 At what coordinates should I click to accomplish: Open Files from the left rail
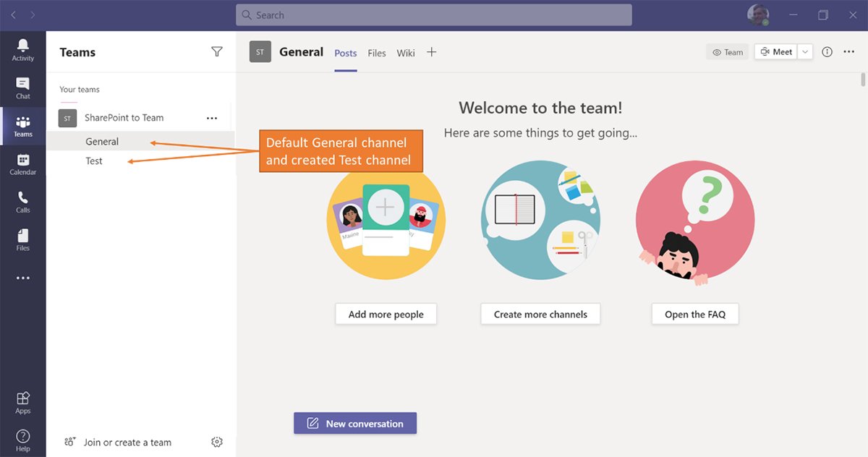(23, 239)
